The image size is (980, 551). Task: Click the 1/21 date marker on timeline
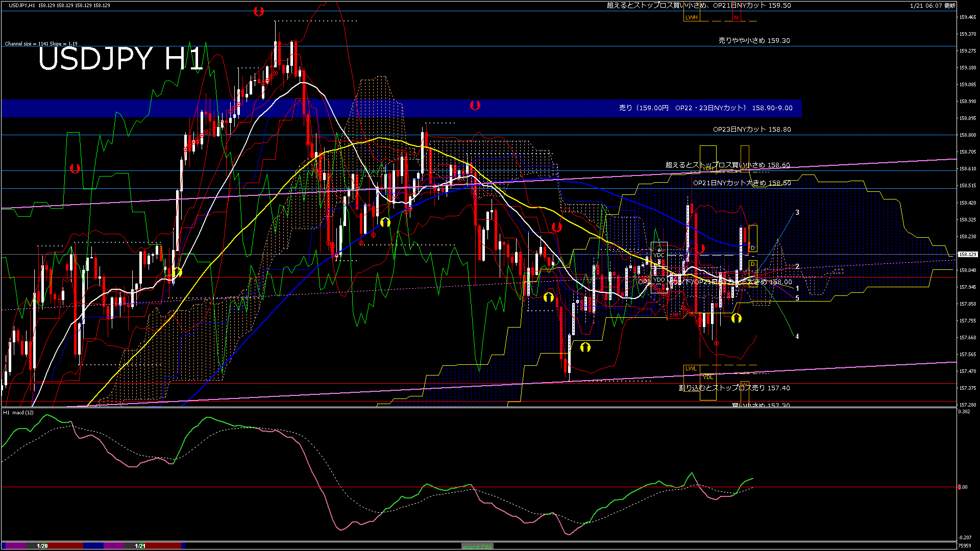pos(140,546)
